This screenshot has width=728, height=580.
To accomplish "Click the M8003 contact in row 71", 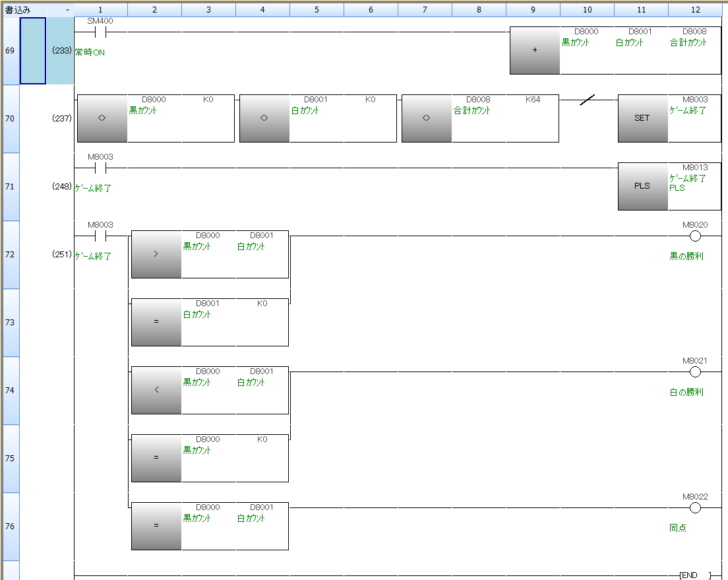I will coord(100,168).
